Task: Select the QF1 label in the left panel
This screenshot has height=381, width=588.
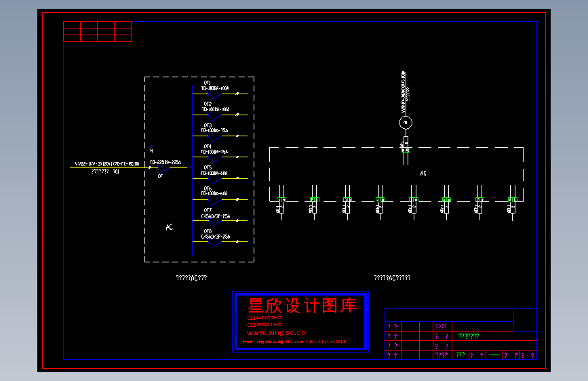Action: (x=208, y=83)
